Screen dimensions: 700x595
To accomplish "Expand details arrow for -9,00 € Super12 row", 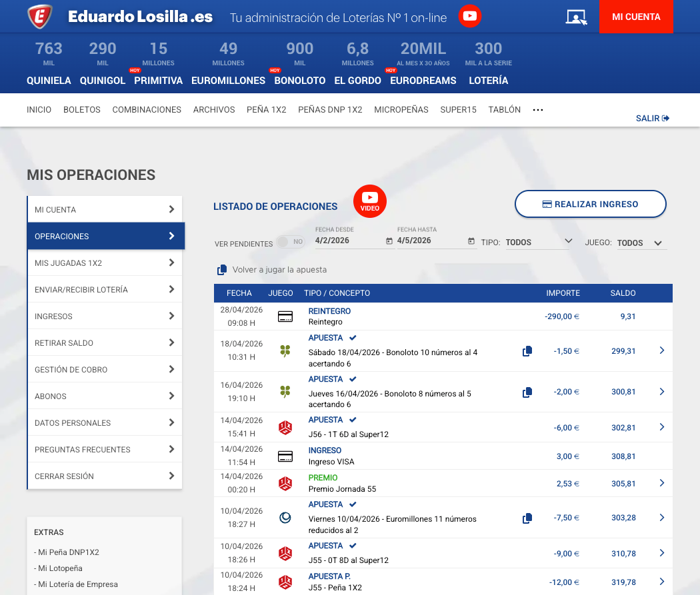I will tap(662, 553).
